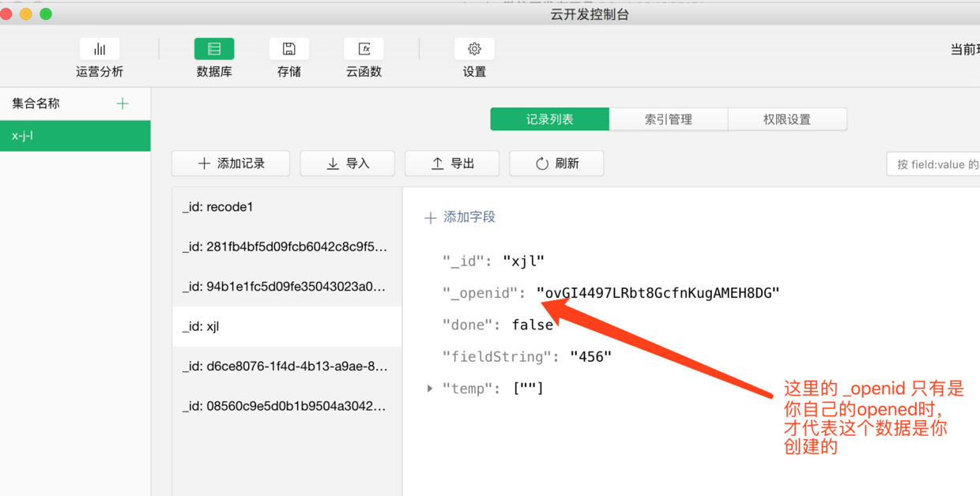Open the 设置 gear icon

474,49
